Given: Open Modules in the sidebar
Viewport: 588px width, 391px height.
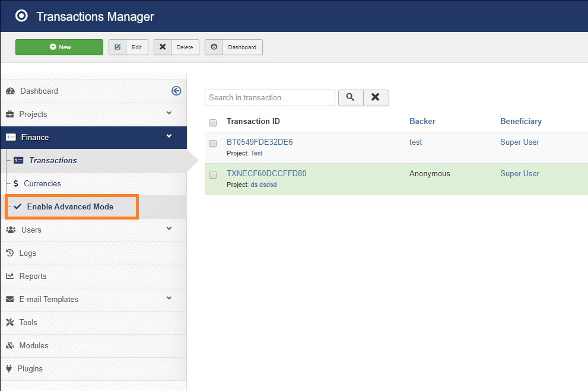Looking at the screenshot, I should click(x=34, y=346).
